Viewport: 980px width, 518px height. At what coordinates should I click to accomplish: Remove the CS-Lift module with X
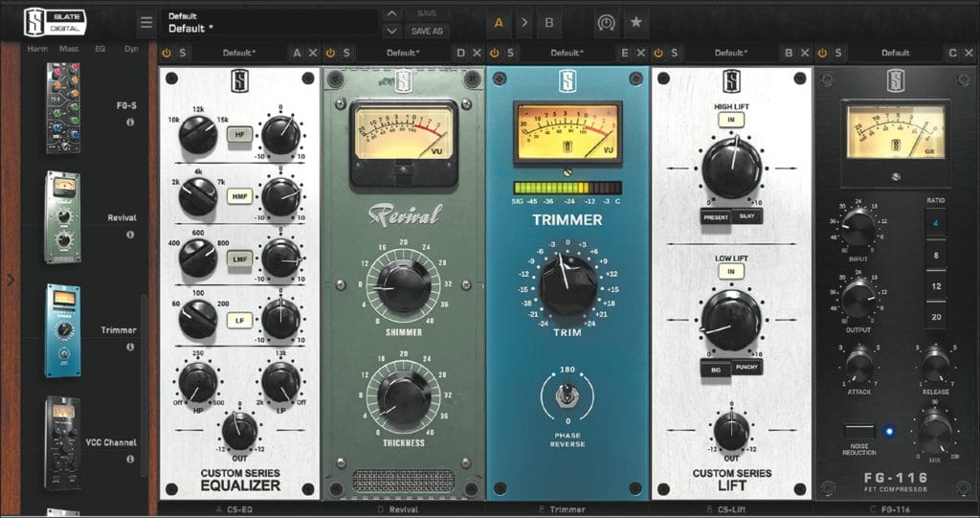pos(805,54)
